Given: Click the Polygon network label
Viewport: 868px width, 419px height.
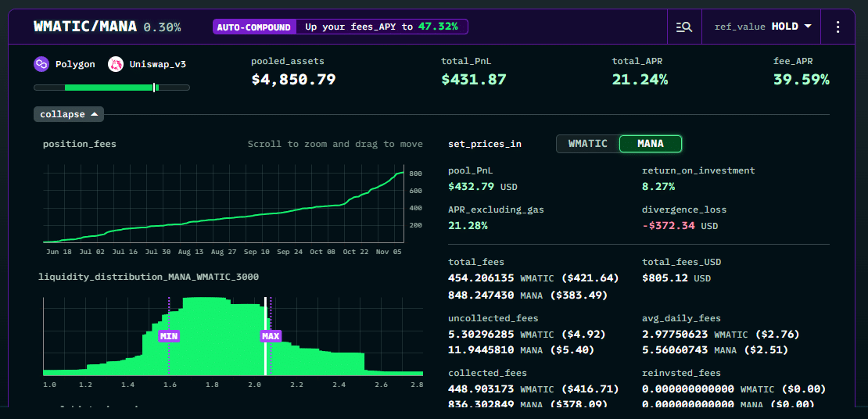Looking at the screenshot, I should coord(75,64).
